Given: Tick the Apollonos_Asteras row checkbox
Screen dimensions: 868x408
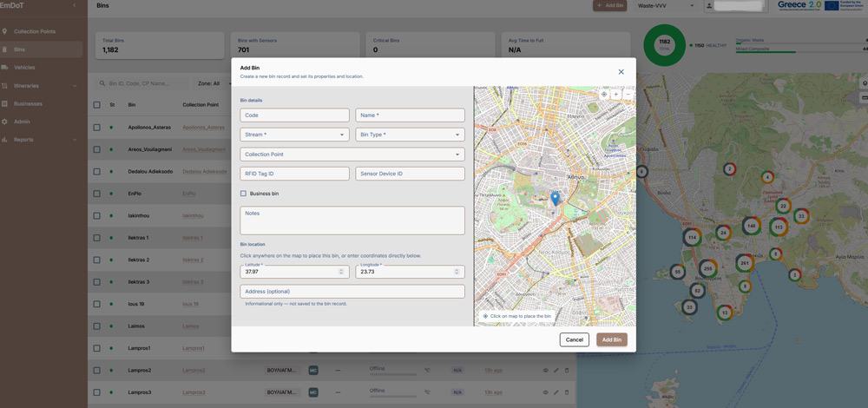Looking at the screenshot, I should point(97,128).
